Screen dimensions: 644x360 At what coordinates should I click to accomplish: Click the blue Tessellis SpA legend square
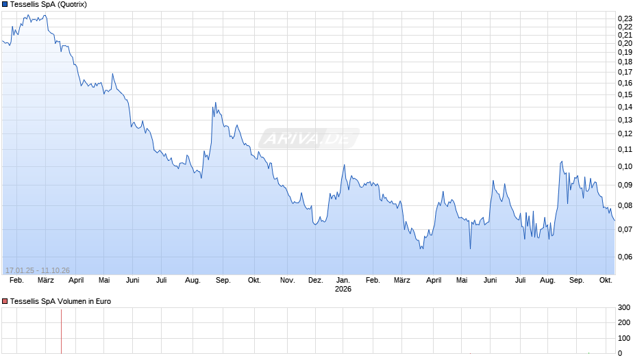pos(5,5)
